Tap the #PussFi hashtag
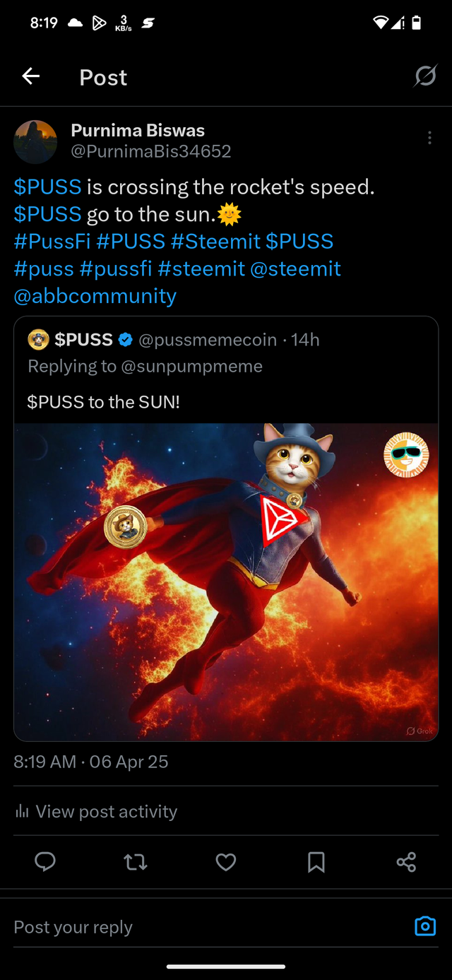 tap(52, 242)
